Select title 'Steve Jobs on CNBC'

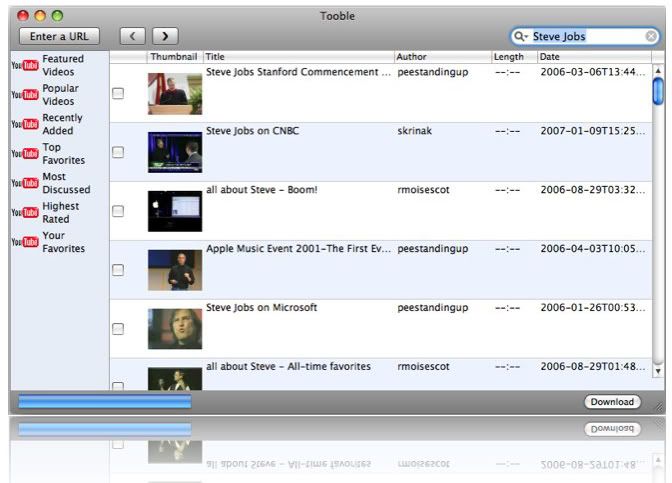coord(252,131)
